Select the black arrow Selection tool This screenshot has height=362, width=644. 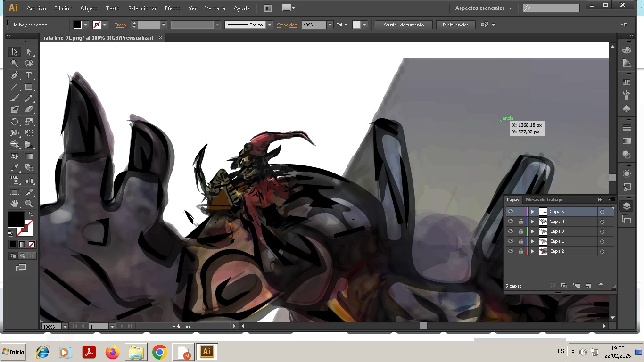[x=15, y=52]
